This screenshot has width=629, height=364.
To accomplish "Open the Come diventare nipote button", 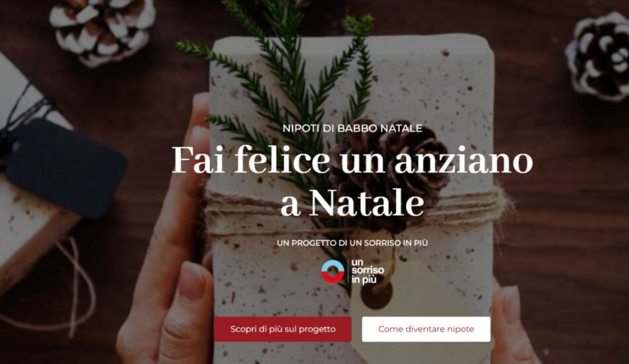I will (x=426, y=329).
